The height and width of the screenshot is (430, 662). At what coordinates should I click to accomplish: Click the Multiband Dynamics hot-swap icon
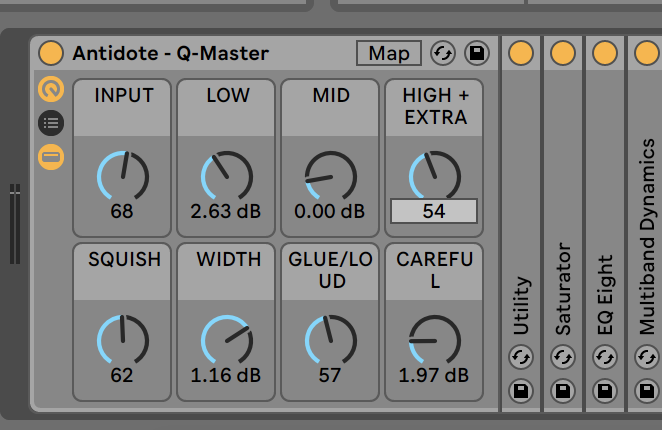point(646,357)
